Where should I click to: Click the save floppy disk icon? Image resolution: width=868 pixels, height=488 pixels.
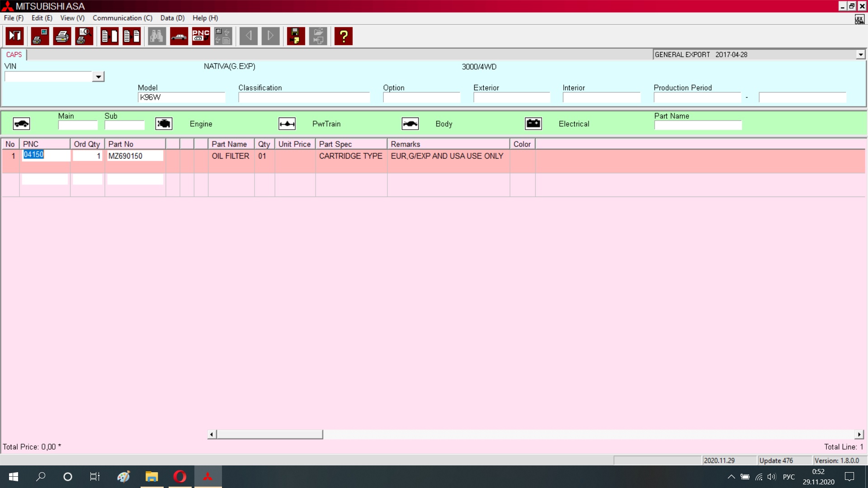[x=296, y=36]
